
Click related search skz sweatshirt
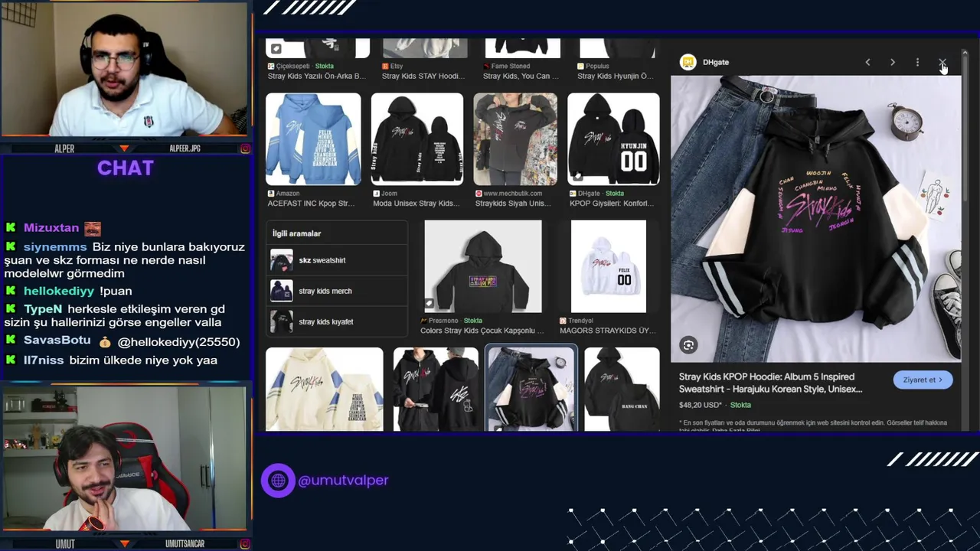[x=337, y=260]
